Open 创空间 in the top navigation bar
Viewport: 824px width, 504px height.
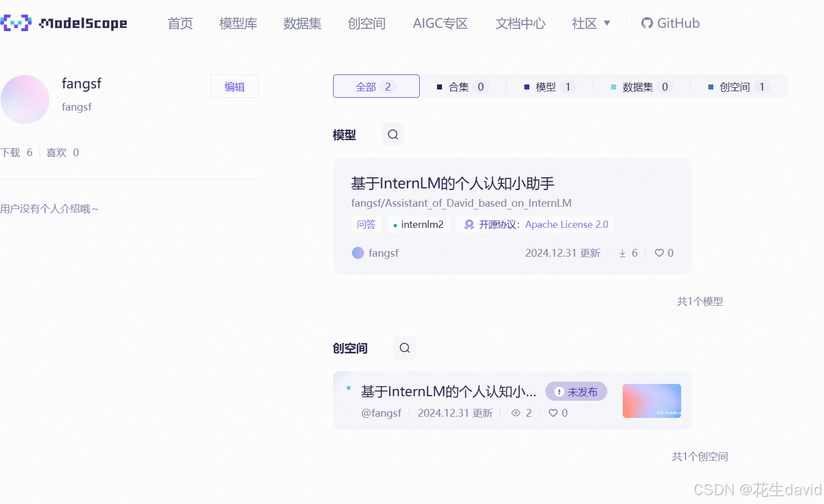tap(366, 23)
